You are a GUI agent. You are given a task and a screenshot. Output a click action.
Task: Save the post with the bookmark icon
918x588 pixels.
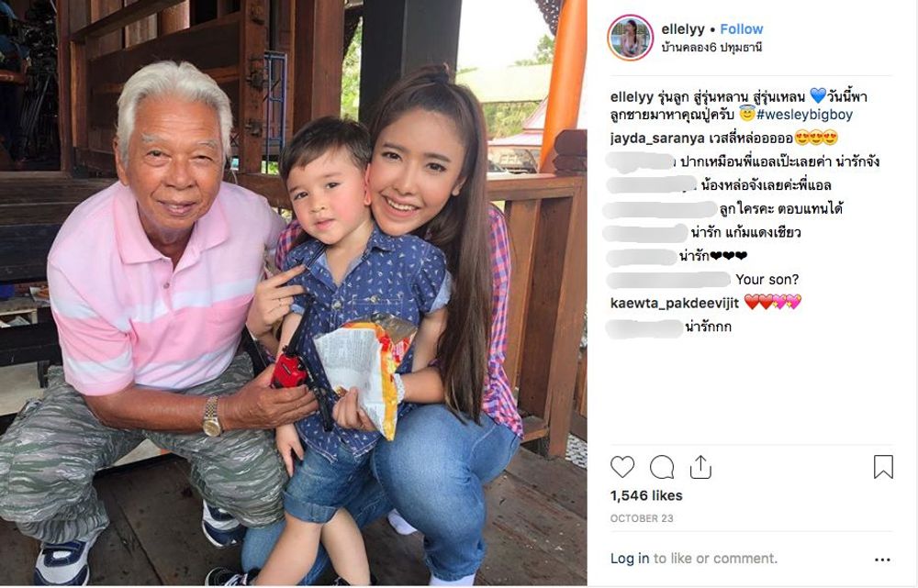coord(883,467)
